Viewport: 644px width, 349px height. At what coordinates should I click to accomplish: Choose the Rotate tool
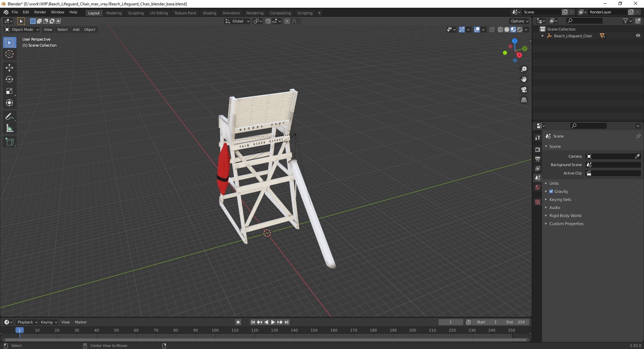(9, 80)
